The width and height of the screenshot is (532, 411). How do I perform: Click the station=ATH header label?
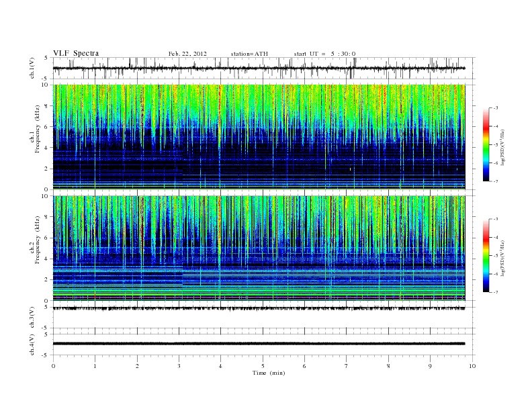coord(249,54)
